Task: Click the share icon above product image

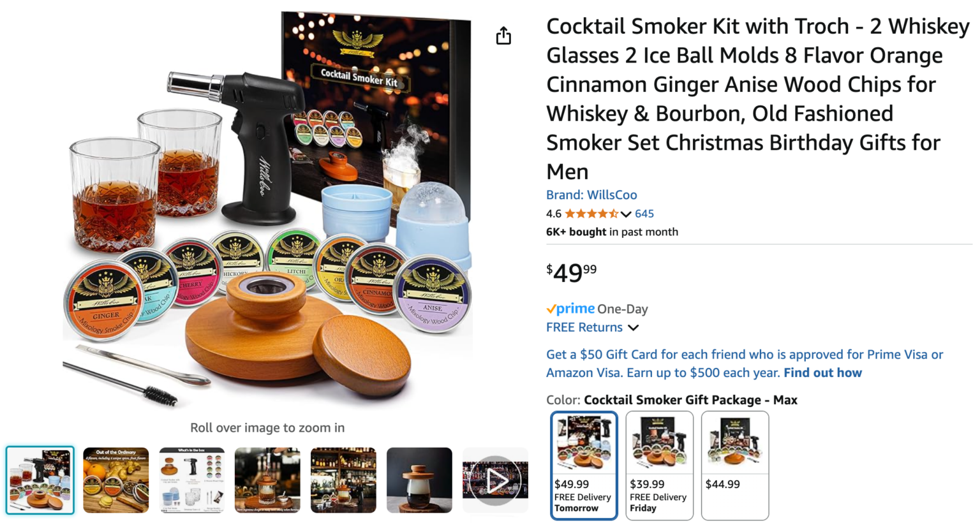Action: [503, 36]
